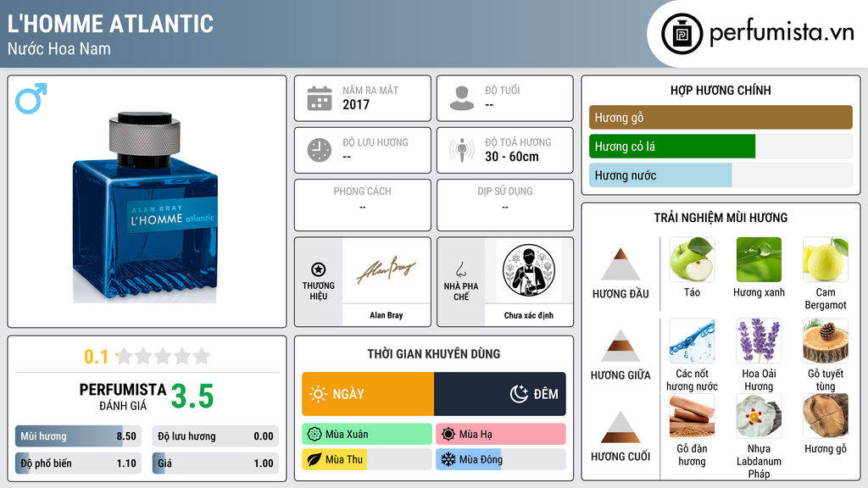
Task: Click the perfumer illustration icon
Action: point(529,270)
